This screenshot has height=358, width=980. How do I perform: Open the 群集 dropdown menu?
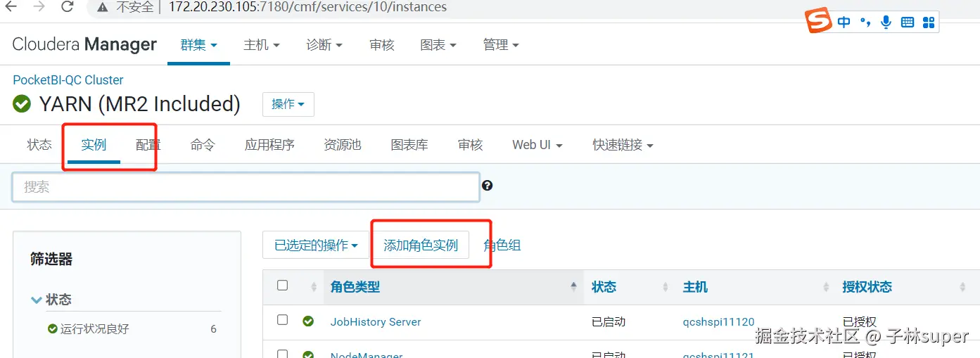(x=199, y=45)
